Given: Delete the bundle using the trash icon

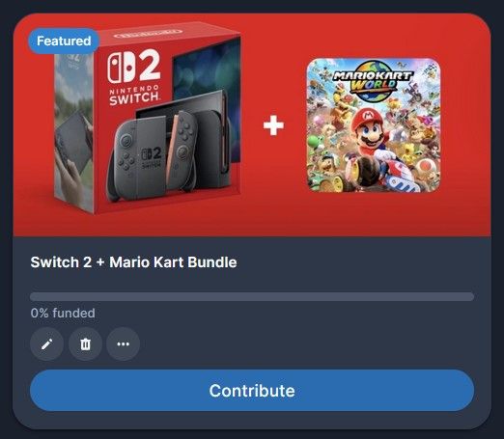Looking at the screenshot, I should pos(85,344).
